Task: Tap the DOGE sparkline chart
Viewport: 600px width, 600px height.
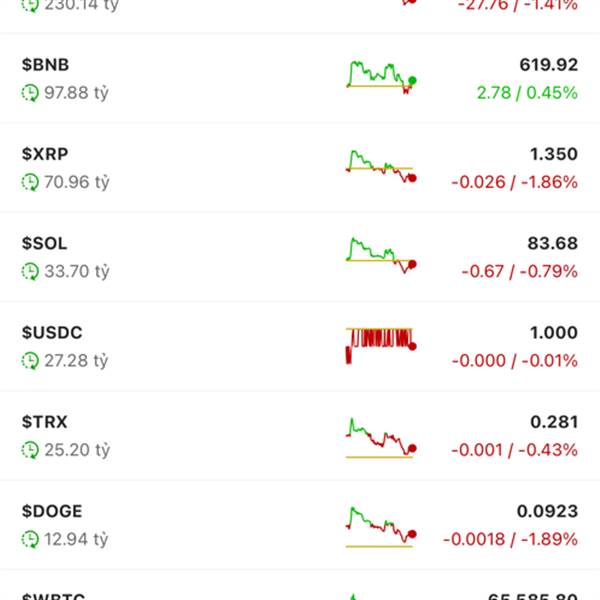Action: pos(380,526)
